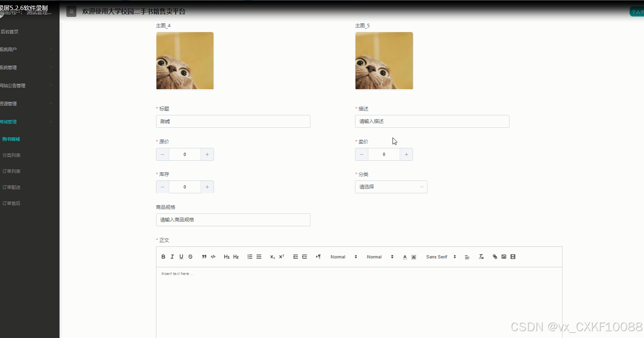
Task: Click the 原价 number field
Action: 185,154
